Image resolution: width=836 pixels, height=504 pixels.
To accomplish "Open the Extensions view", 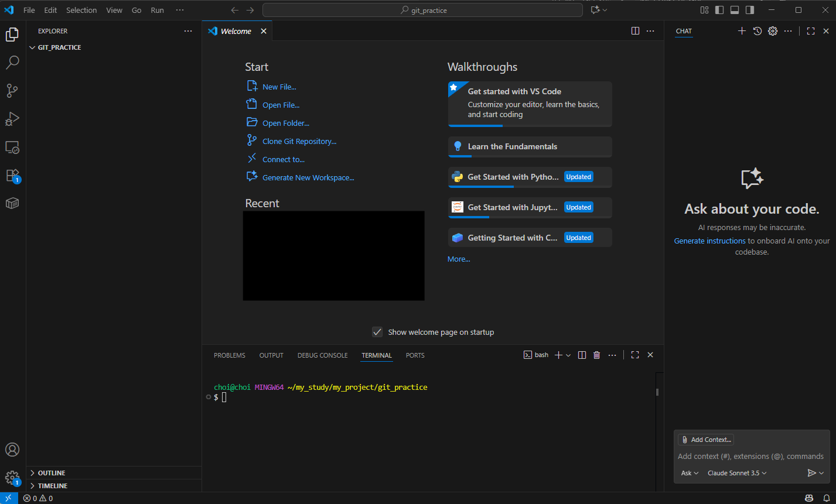I will (12, 175).
